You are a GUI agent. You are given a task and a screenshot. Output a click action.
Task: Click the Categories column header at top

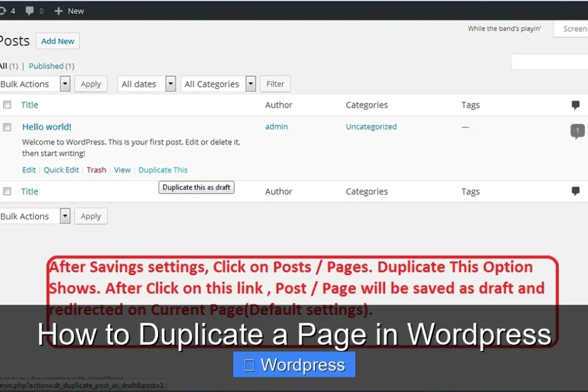click(367, 105)
